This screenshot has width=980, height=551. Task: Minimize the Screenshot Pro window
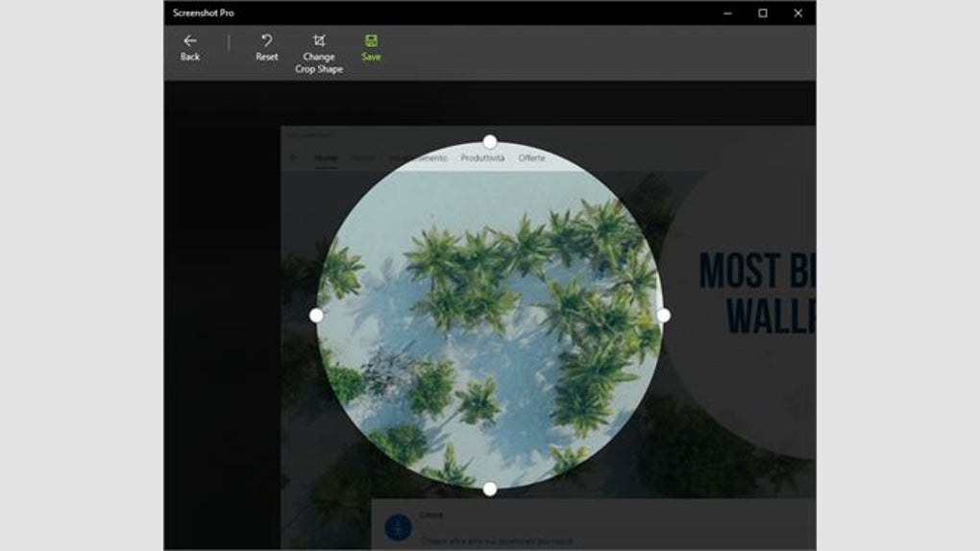coord(727,13)
